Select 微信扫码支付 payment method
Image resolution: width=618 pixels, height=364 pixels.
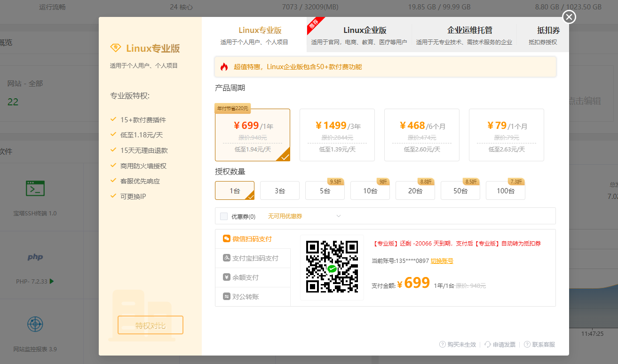[253, 239]
